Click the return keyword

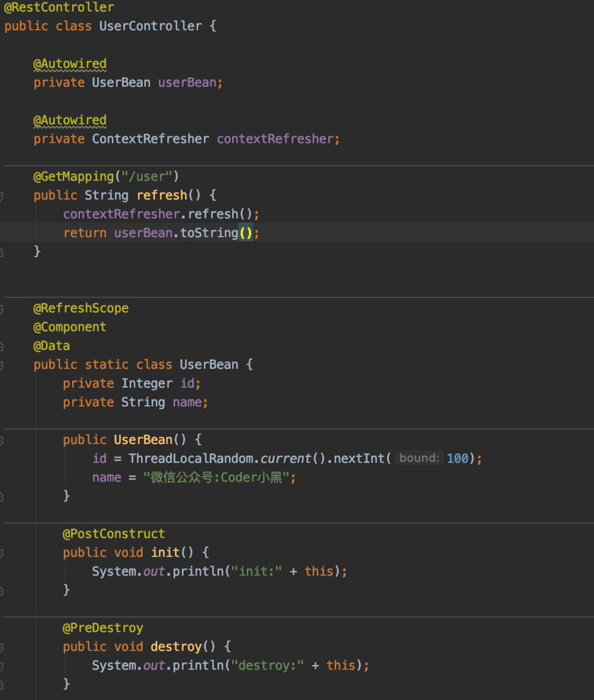click(85, 233)
